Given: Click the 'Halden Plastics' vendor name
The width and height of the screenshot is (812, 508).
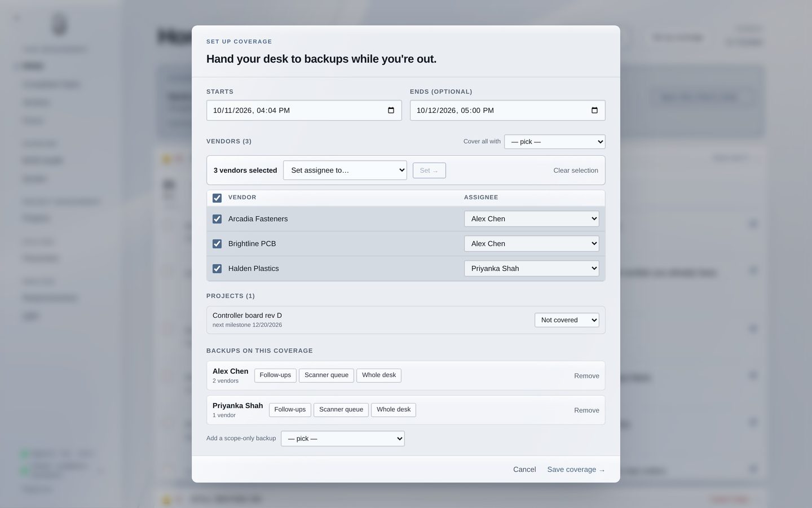Looking at the screenshot, I should (x=253, y=269).
